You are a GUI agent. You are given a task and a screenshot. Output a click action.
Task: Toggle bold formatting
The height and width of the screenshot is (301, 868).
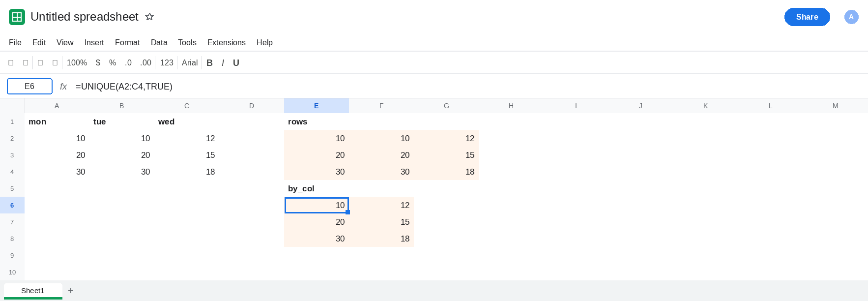tap(209, 62)
